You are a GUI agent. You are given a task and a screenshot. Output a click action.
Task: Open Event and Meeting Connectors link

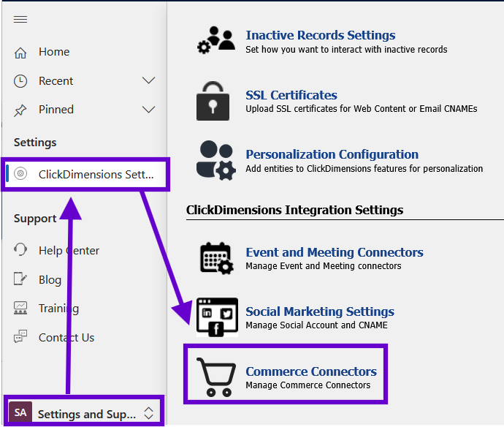(335, 252)
